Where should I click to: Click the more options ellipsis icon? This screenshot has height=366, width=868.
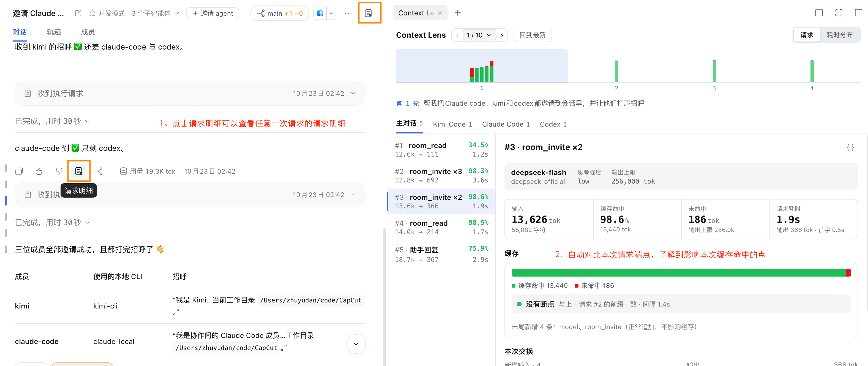(x=348, y=13)
